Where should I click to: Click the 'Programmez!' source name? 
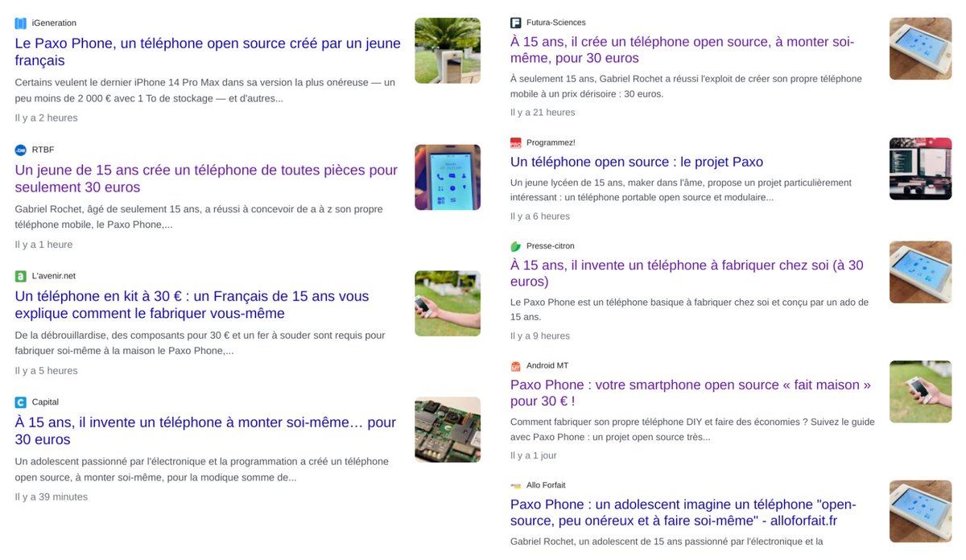point(551,142)
